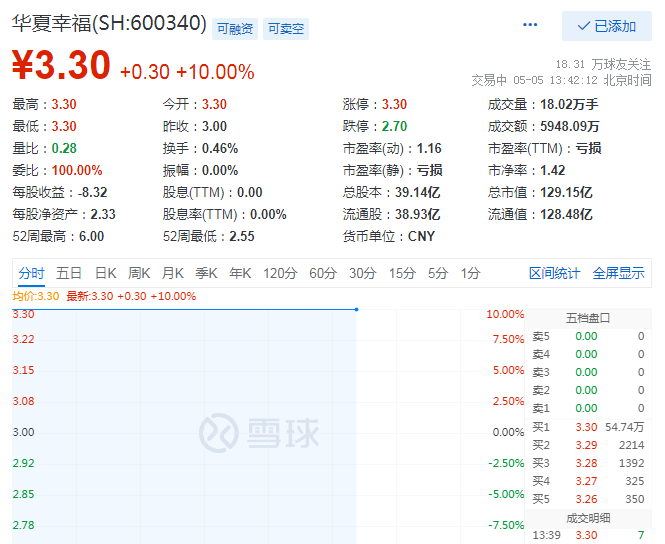Click the 成交明细 section header
The image size is (665, 544).
[x=588, y=518]
